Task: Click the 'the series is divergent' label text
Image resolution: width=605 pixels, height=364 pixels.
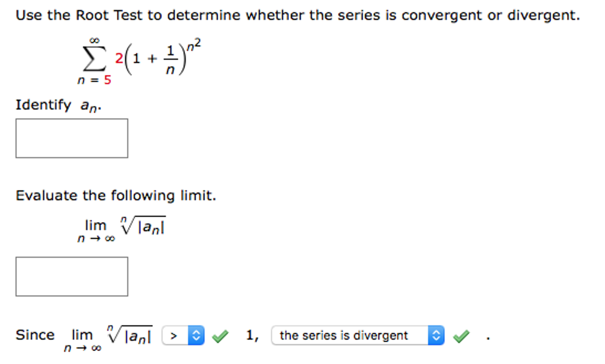Action: point(344,335)
